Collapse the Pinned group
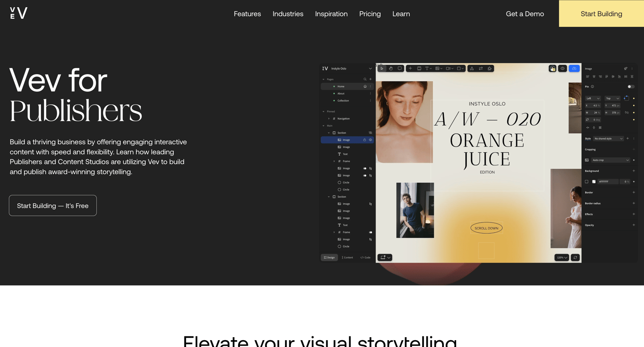644x347 pixels. tap(324, 112)
